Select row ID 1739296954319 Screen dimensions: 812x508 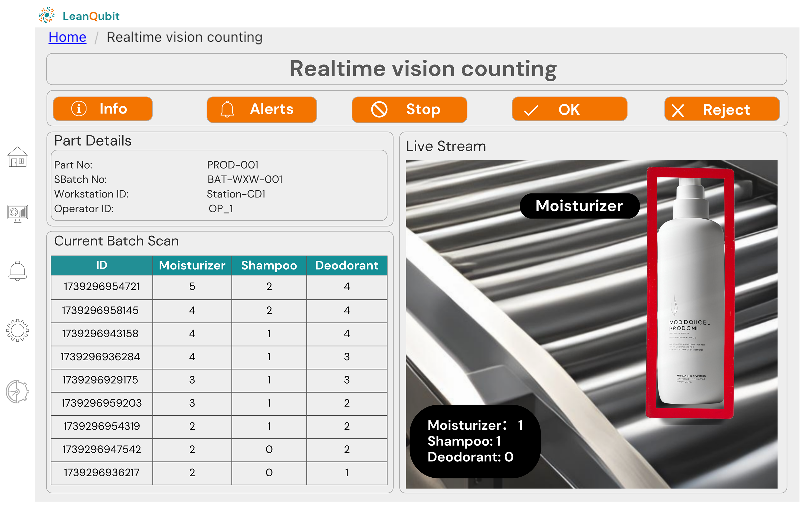(x=102, y=426)
